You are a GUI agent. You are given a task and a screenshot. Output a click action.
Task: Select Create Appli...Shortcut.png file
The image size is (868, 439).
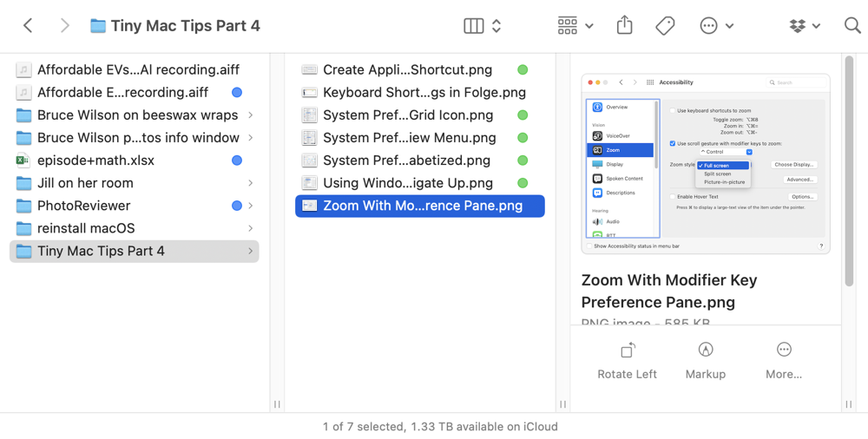click(x=406, y=69)
